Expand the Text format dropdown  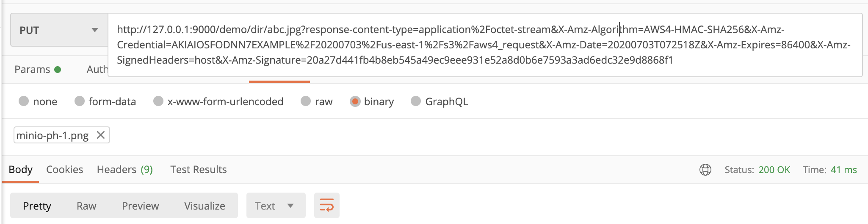click(x=276, y=205)
